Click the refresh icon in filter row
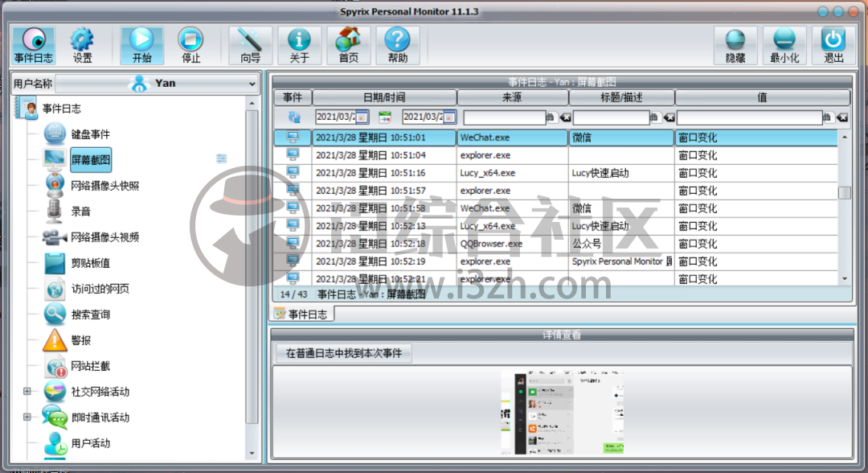The width and height of the screenshot is (868, 473). tap(294, 117)
